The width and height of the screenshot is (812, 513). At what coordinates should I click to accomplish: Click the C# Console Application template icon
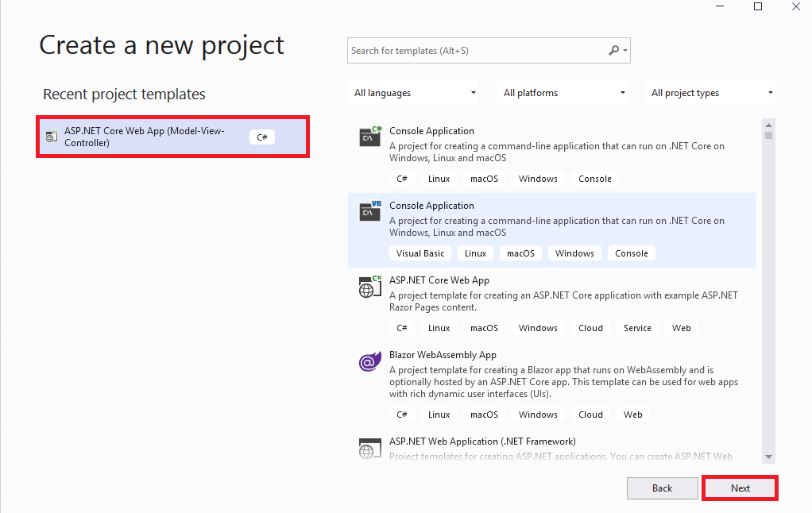pyautogui.click(x=369, y=137)
